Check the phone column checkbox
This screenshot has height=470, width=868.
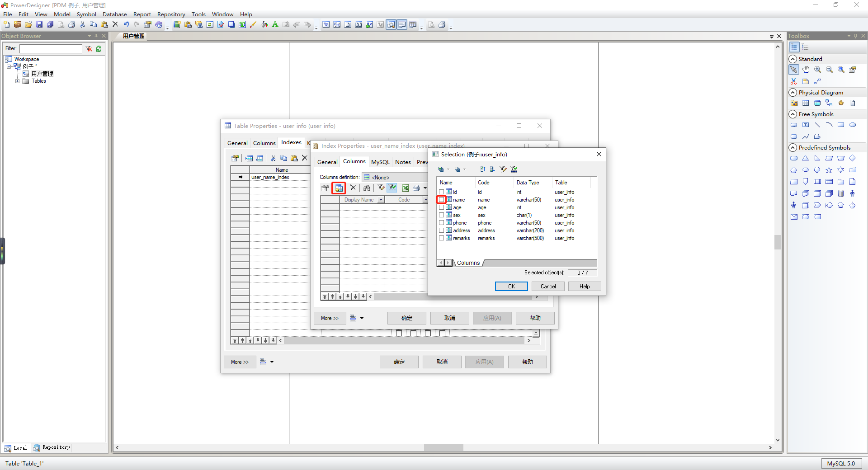pos(442,222)
